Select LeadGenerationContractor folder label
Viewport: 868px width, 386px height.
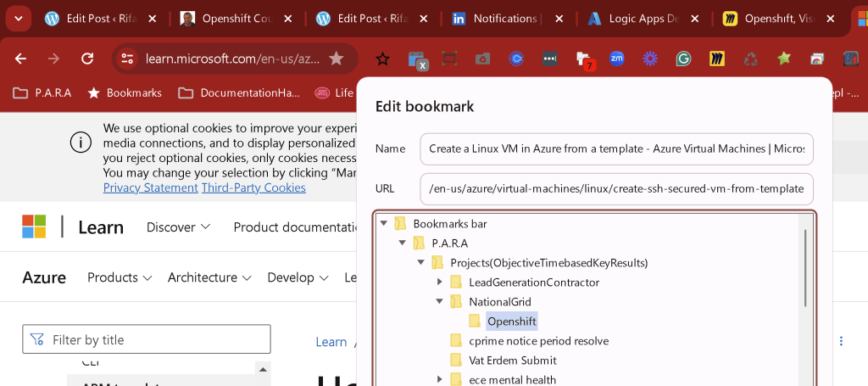click(534, 283)
